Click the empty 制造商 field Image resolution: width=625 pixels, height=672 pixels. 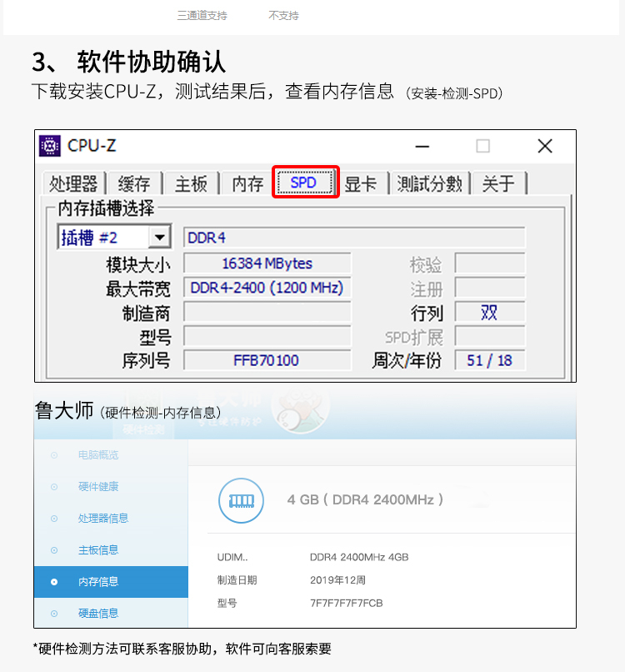[267, 312]
